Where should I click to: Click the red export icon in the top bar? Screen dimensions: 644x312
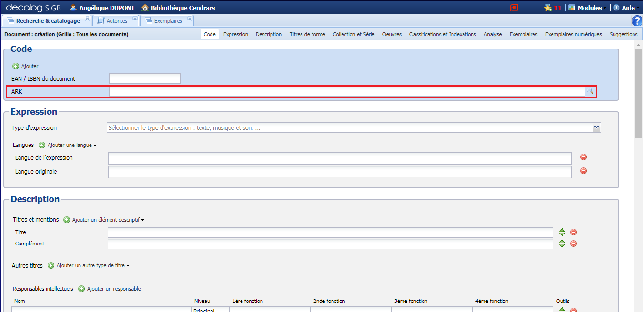514,7
